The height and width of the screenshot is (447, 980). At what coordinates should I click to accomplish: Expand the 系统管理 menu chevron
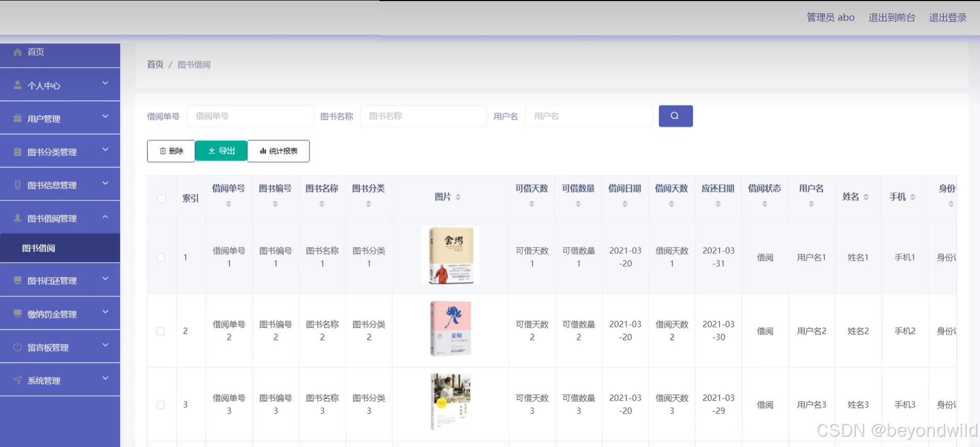tap(106, 378)
